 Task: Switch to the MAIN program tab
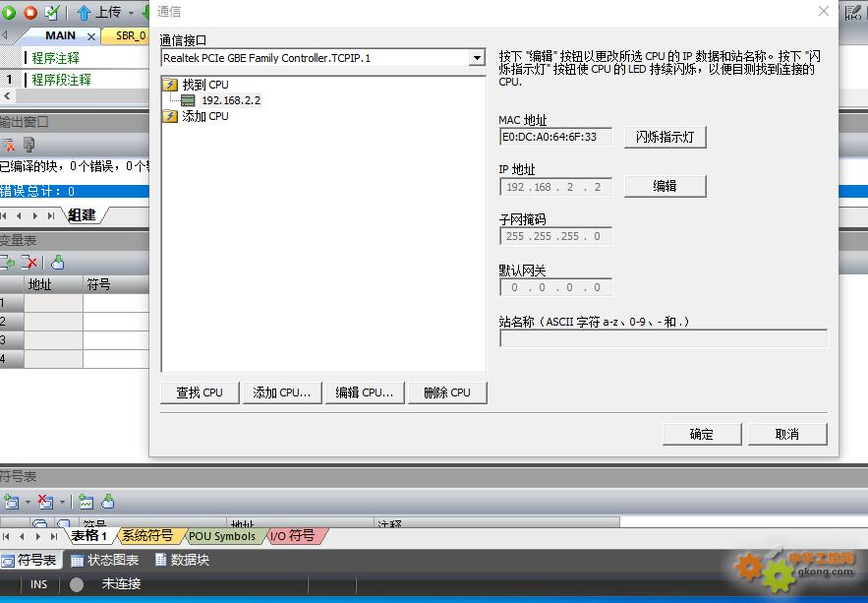click(60, 35)
